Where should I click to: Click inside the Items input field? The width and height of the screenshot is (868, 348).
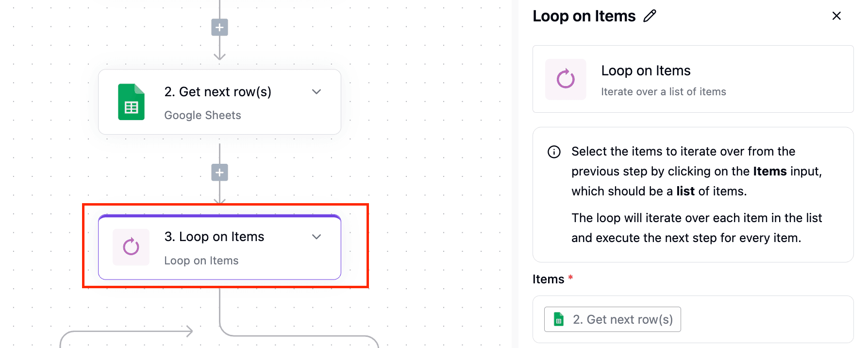[693, 319]
